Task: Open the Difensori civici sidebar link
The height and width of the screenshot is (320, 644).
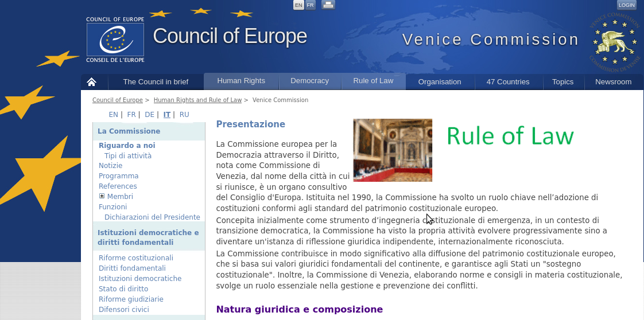Action: (x=124, y=310)
